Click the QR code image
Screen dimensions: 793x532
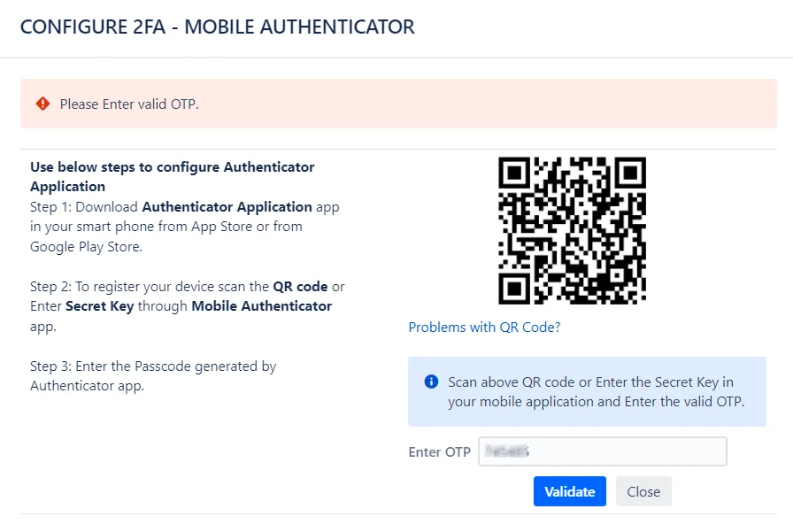pos(572,231)
